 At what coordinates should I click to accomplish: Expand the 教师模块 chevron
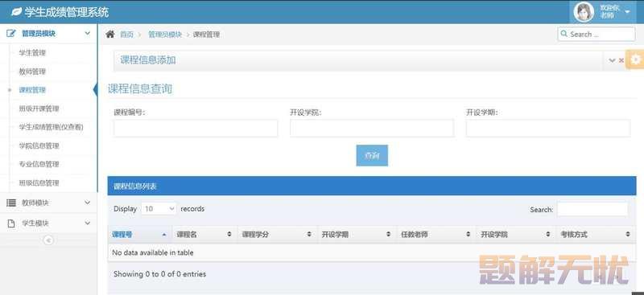click(x=87, y=203)
